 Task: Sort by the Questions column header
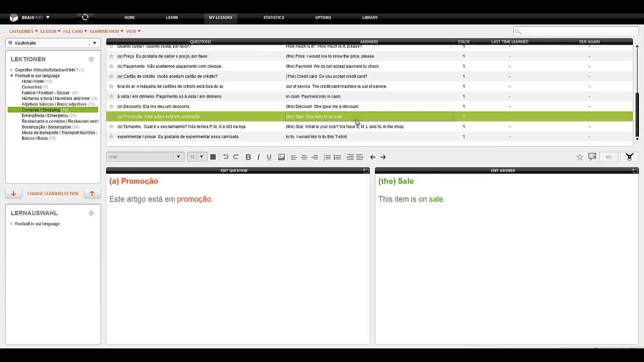pos(200,42)
